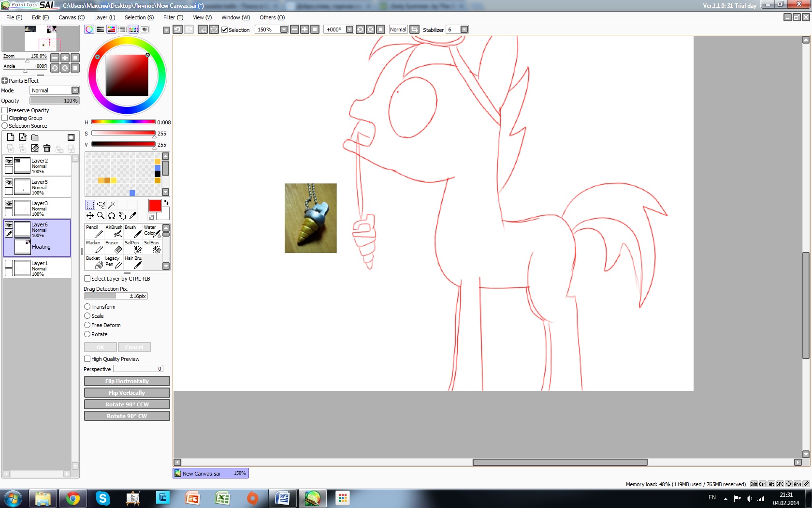Viewport: 812px width, 508px height.
Task: Delete the current layer with trash icon
Action: coord(47,148)
